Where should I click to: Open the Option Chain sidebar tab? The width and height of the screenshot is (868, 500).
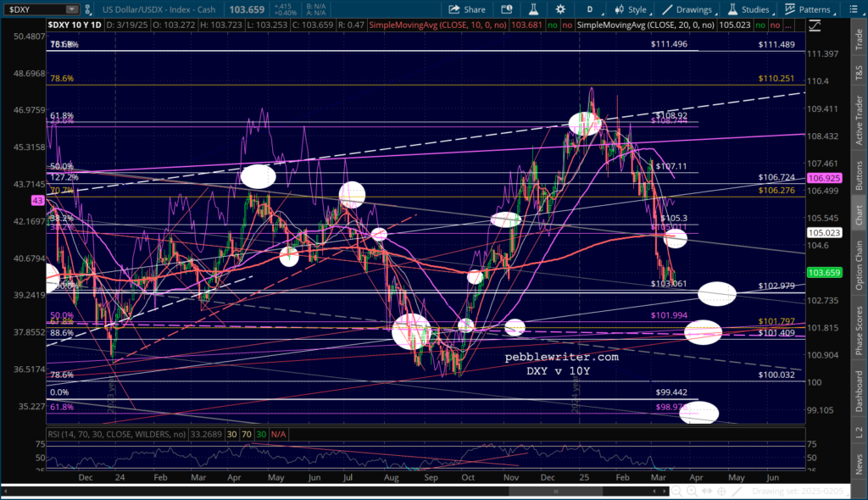(x=858, y=264)
